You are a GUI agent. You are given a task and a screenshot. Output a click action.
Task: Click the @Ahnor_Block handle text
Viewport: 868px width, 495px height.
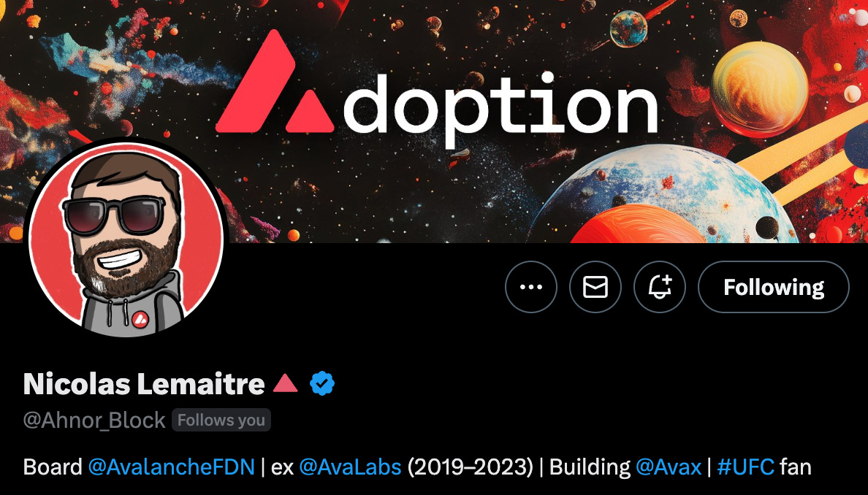(x=94, y=421)
